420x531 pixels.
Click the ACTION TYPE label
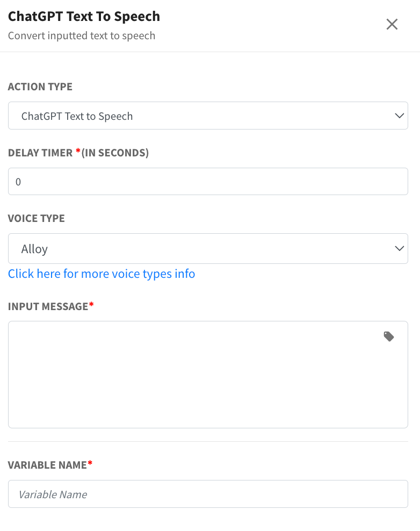[x=40, y=87]
